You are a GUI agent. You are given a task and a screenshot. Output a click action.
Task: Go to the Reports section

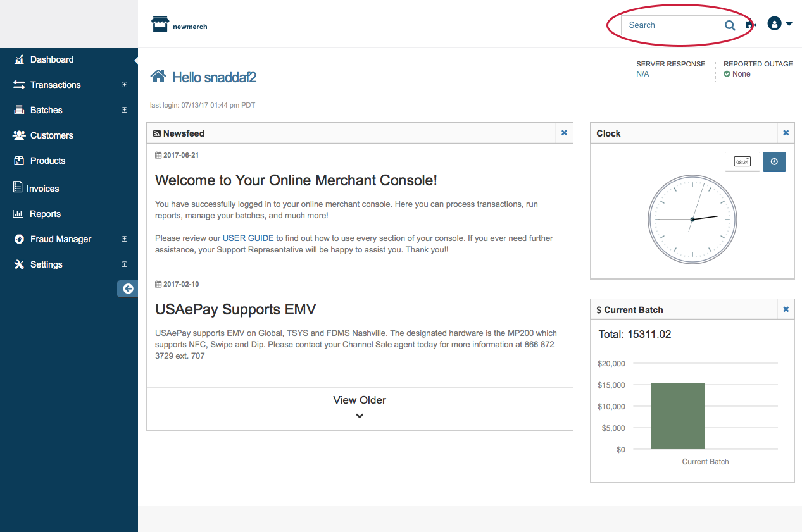click(45, 214)
